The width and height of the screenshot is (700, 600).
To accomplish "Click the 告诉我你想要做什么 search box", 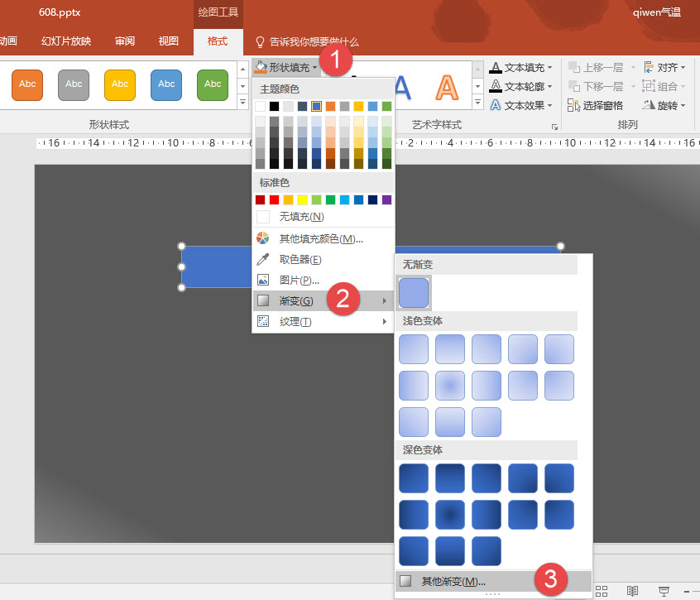I will [x=314, y=42].
